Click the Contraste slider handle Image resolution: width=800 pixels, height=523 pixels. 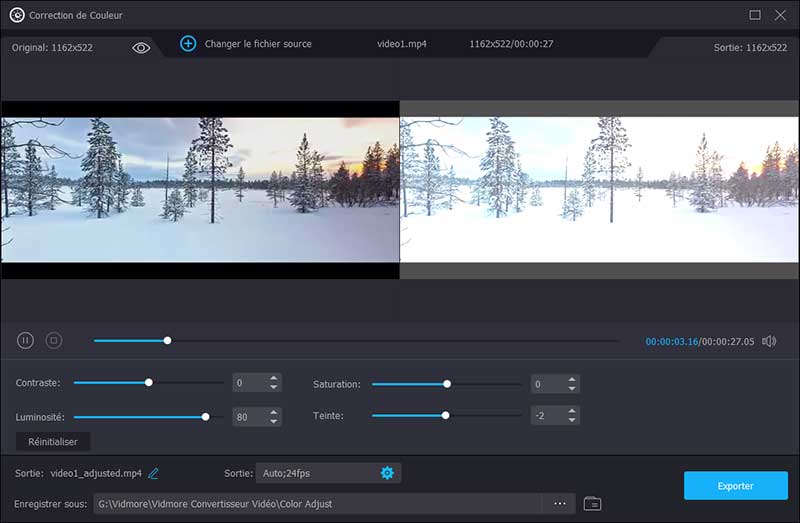(149, 382)
